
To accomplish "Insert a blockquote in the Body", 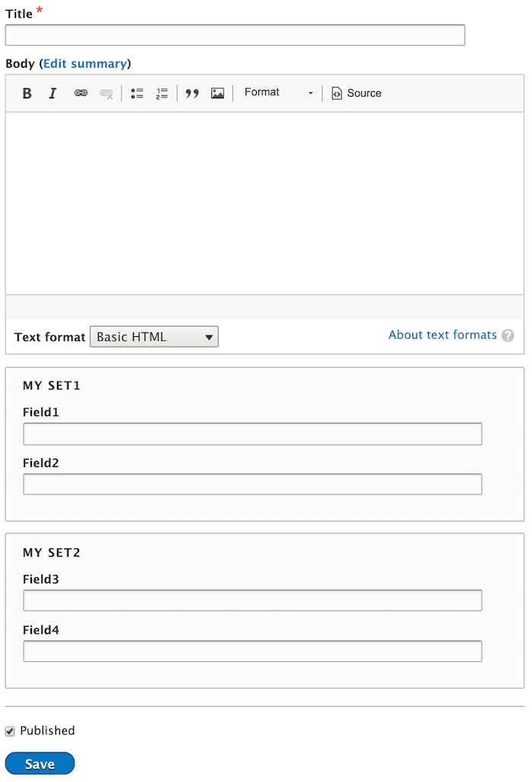I will point(192,93).
